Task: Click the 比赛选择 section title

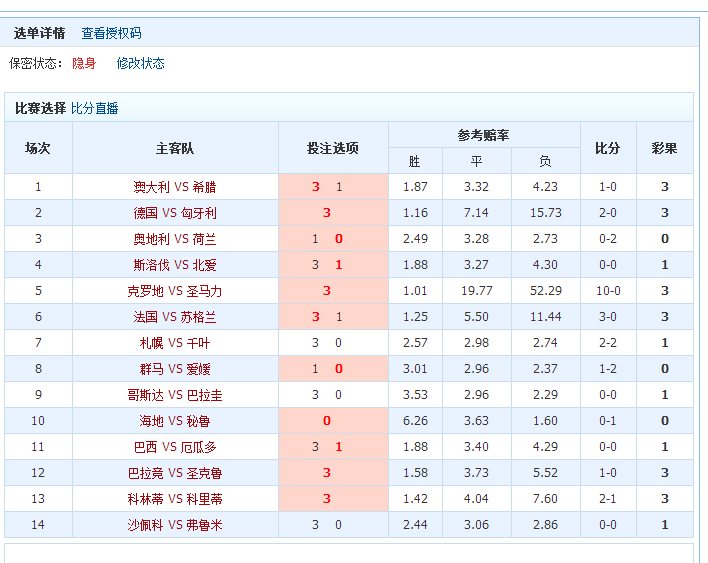Action: click(x=40, y=108)
